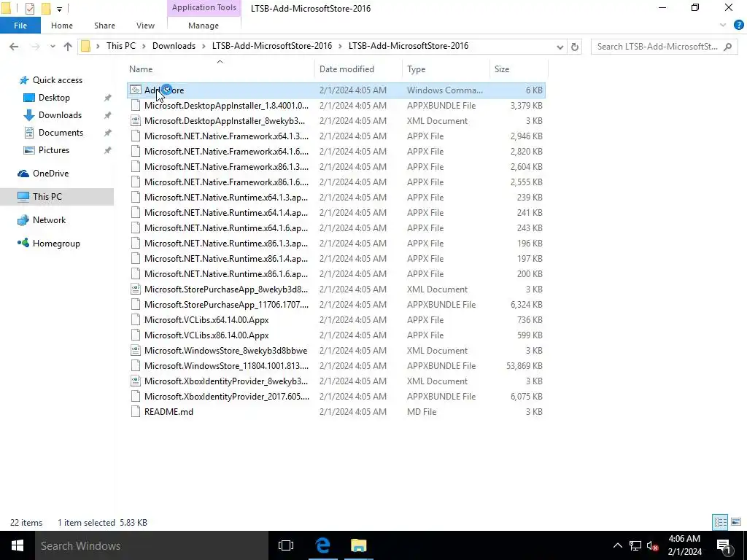Open Desktop in the navigation pane

point(54,98)
